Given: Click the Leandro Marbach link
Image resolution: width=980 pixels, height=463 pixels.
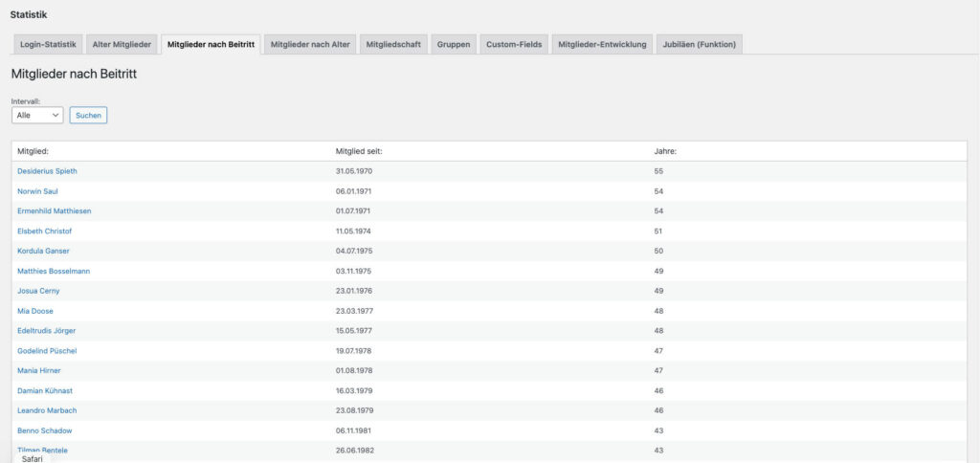Looking at the screenshot, I should coord(47,410).
